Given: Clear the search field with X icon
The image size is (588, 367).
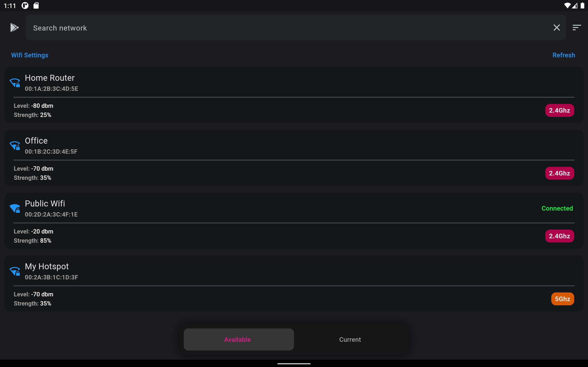Looking at the screenshot, I should click(556, 28).
